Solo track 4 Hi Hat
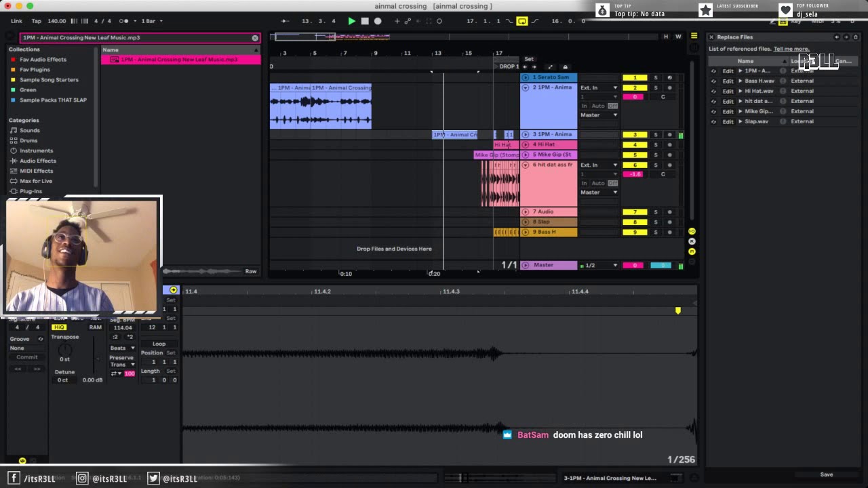Image resolution: width=868 pixels, height=488 pixels. [656, 144]
